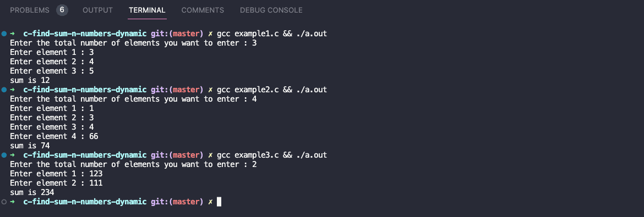
Task: Click the "Enter element 4 : 66" line
Action: point(54,136)
